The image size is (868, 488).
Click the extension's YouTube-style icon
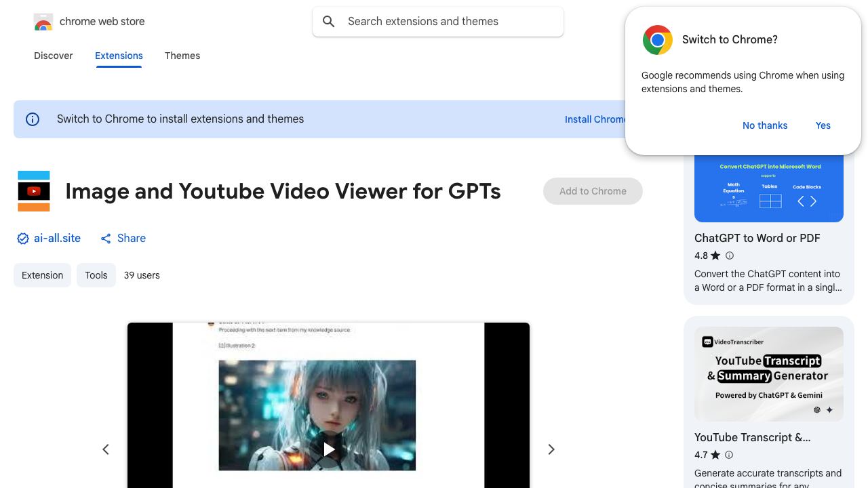[x=34, y=191]
